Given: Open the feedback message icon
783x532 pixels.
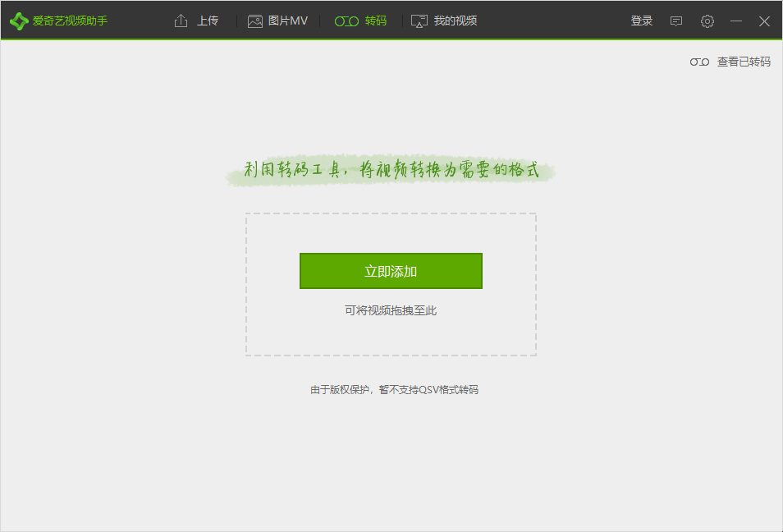Looking at the screenshot, I should (x=676, y=21).
